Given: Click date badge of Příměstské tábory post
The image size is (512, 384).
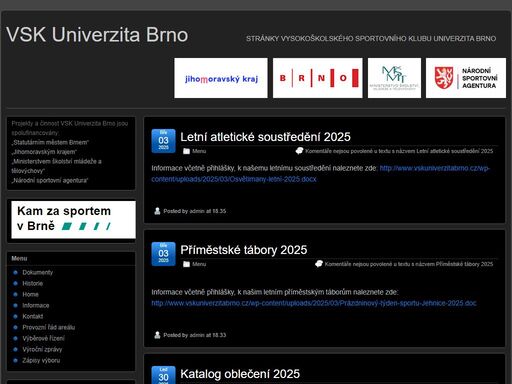Looking at the screenshot, I should tap(163, 254).
